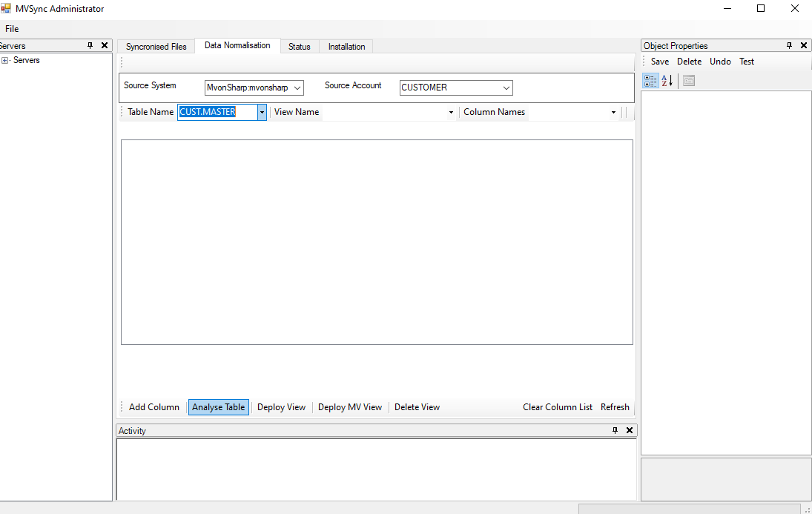Close the Object Properties panel
Viewport: 812px width, 514px height.
[x=804, y=45]
